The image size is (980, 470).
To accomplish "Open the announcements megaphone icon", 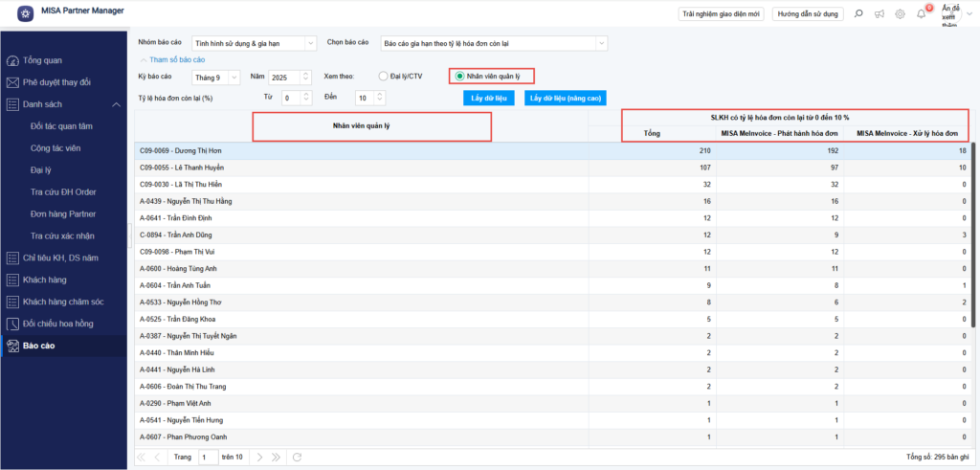I will tap(879, 13).
